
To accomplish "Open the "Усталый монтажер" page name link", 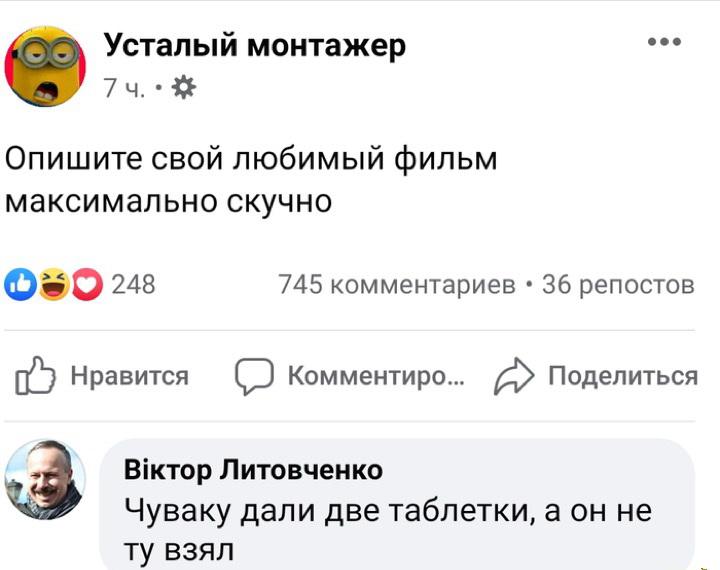I will pos(255,45).
